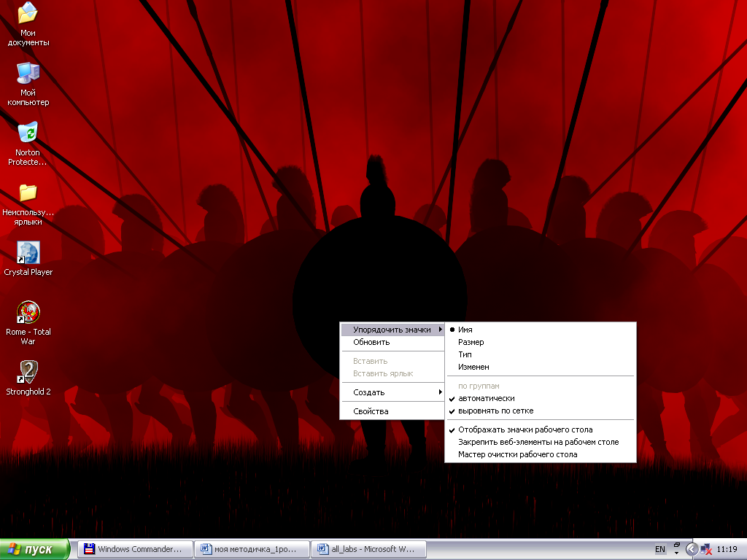
Task: Switch to all_labs Microsoft Word taskbar button
Action: pos(368,549)
